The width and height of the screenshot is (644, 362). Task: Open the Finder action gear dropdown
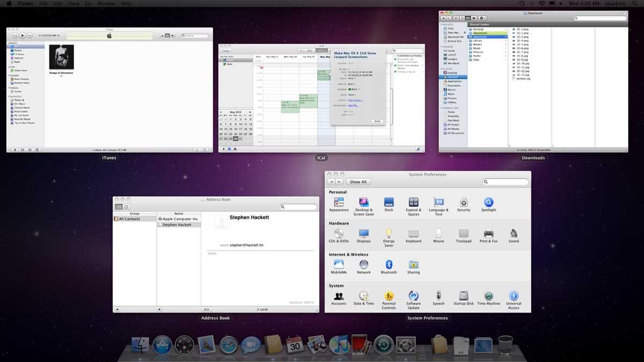[482, 18]
